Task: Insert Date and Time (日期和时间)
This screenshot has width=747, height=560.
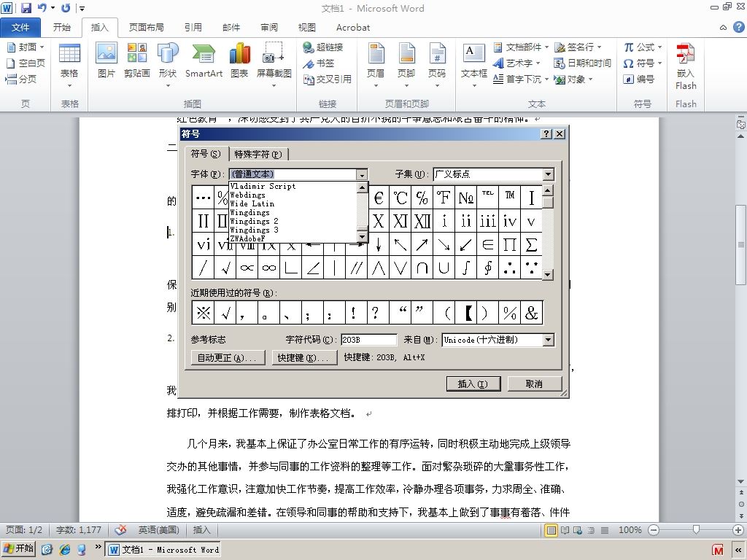Action: point(583,63)
